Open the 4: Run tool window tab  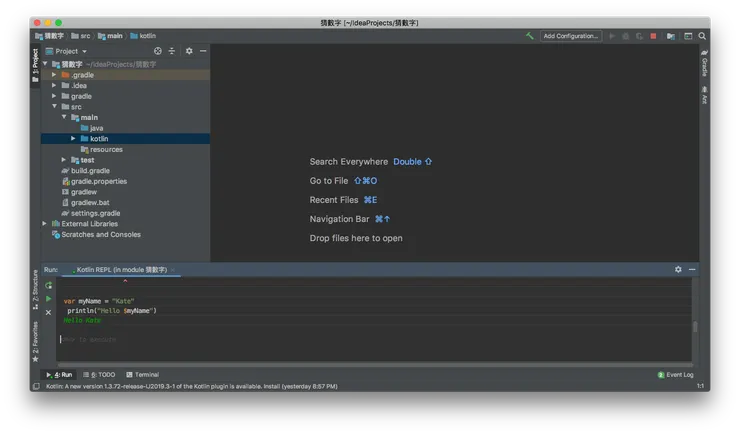tap(59, 375)
